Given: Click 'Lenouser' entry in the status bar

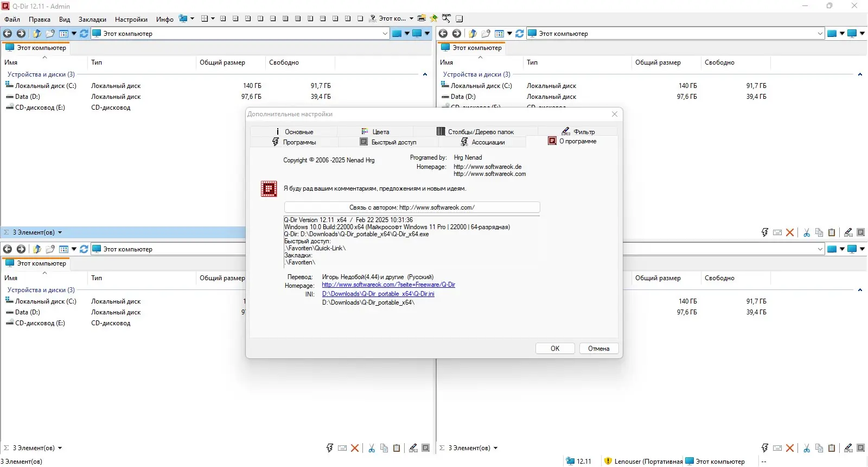Looking at the screenshot, I should pyautogui.click(x=643, y=462).
